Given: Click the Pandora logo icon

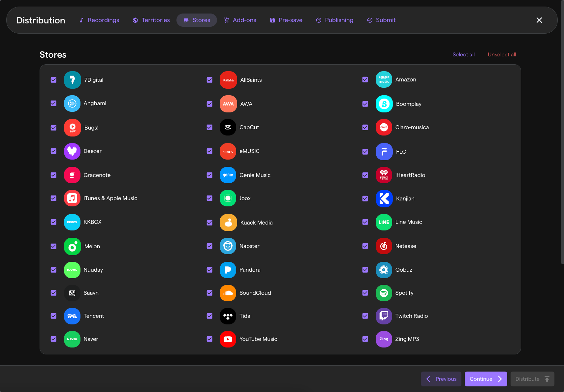Looking at the screenshot, I should click(228, 270).
